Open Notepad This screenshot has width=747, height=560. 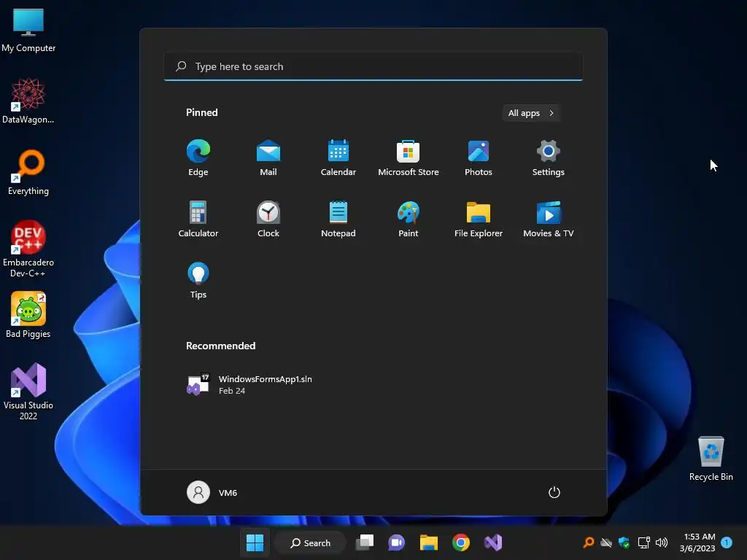(338, 219)
